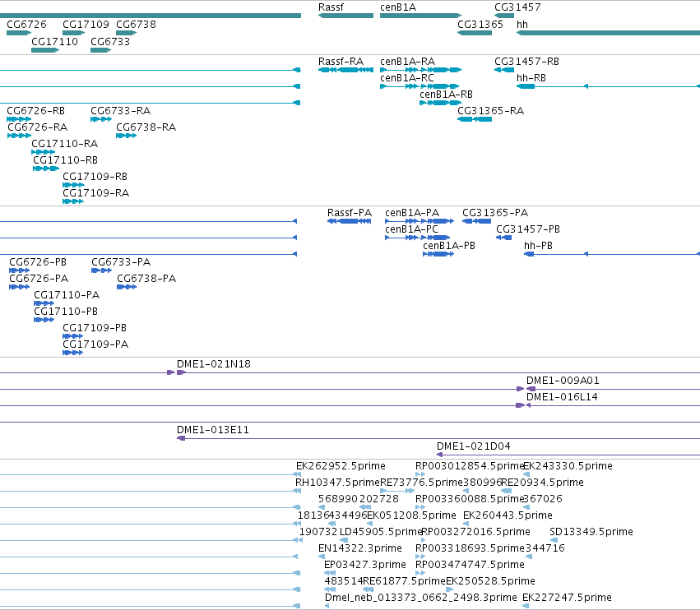Click protein CG31365-PA
This screenshot has width=700, height=610.
point(476,221)
